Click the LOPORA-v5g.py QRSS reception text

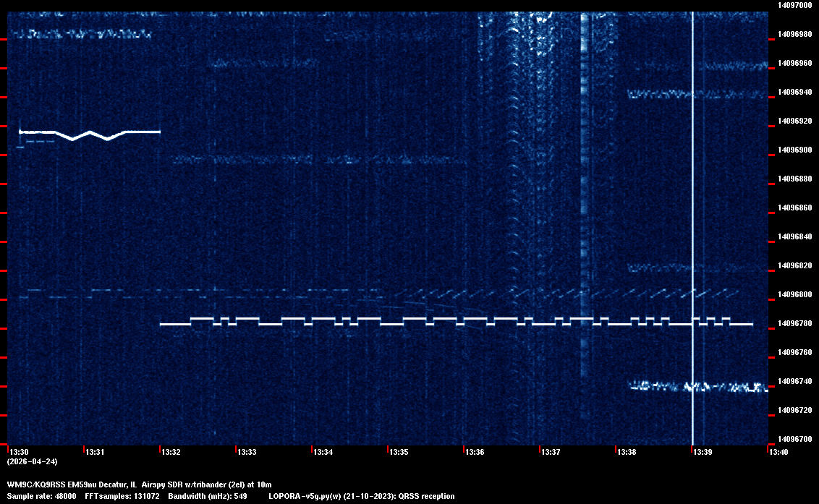coord(361,496)
